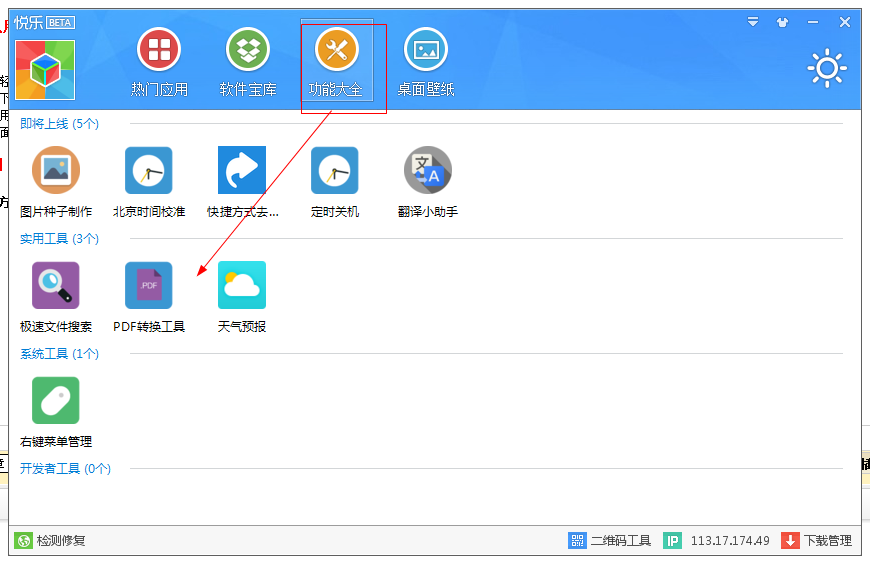This screenshot has width=870, height=565.
Task: Open the 极速文件搜索 magnifier icon
Action: coord(55,285)
